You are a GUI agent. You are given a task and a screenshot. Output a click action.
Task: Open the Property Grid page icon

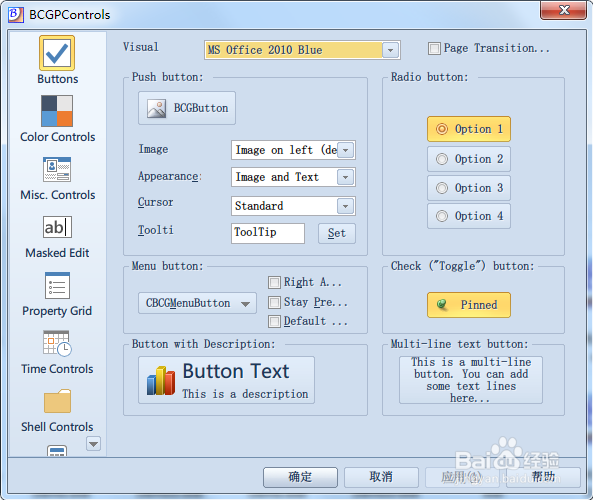[x=57, y=286]
